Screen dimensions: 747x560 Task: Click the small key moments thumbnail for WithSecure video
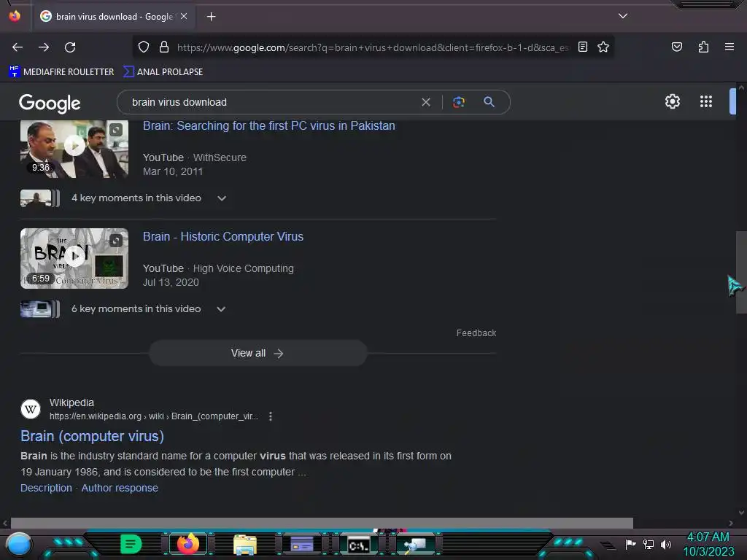click(x=40, y=198)
